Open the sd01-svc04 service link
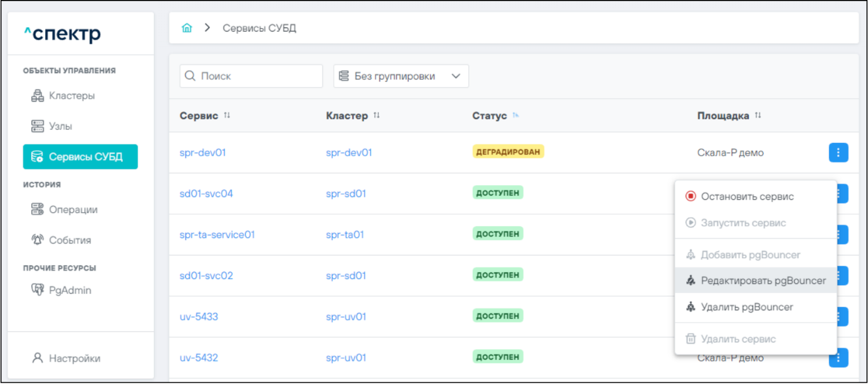 tap(206, 194)
